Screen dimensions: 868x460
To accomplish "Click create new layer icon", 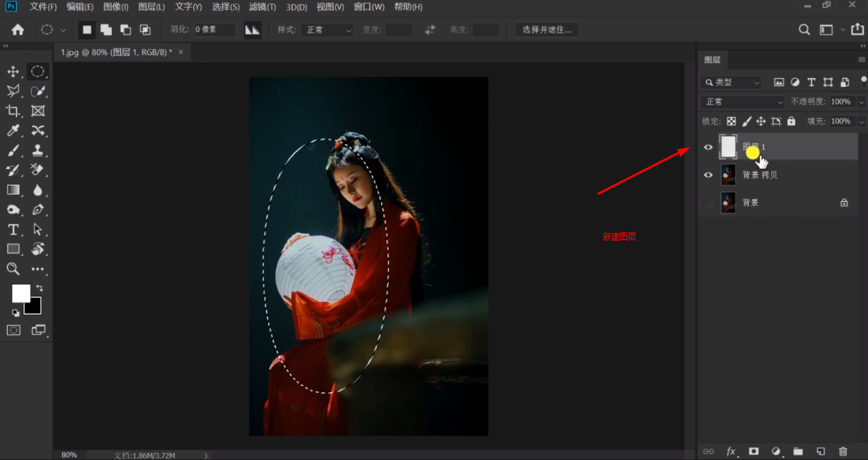I will pyautogui.click(x=821, y=452).
